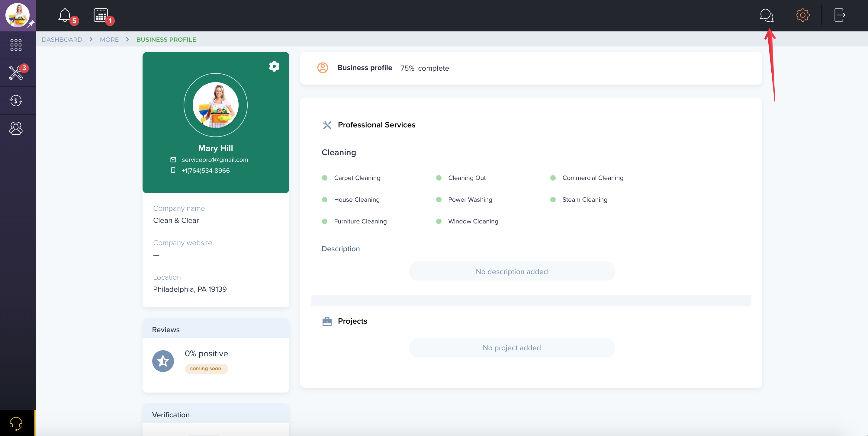This screenshot has height=436, width=868.
Task: Click the Philadelphia, PA 19139 location
Action: coord(190,289)
